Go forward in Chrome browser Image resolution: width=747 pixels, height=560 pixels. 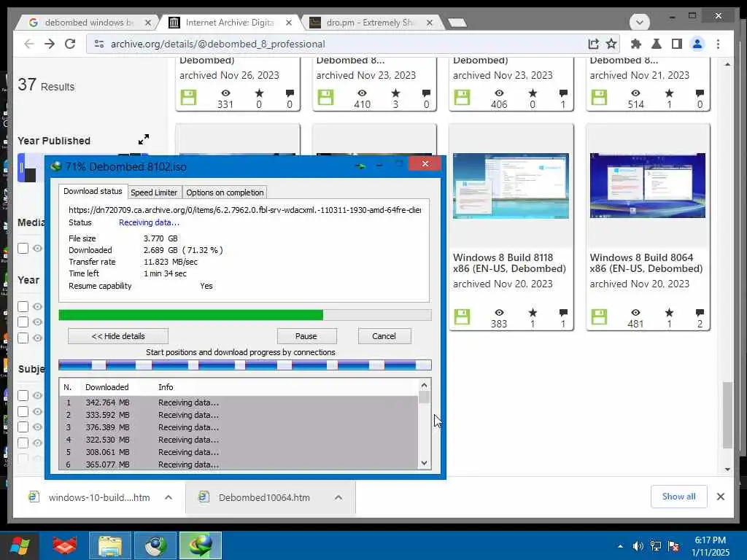[x=50, y=44]
